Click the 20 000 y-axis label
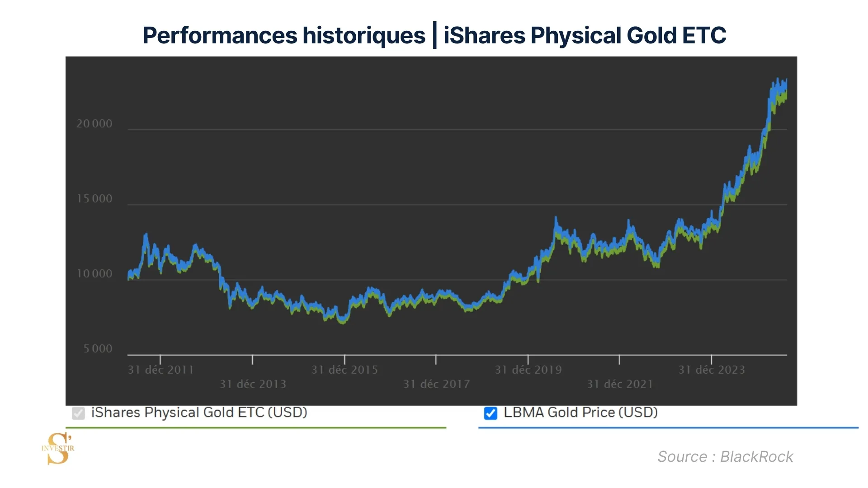 point(94,124)
